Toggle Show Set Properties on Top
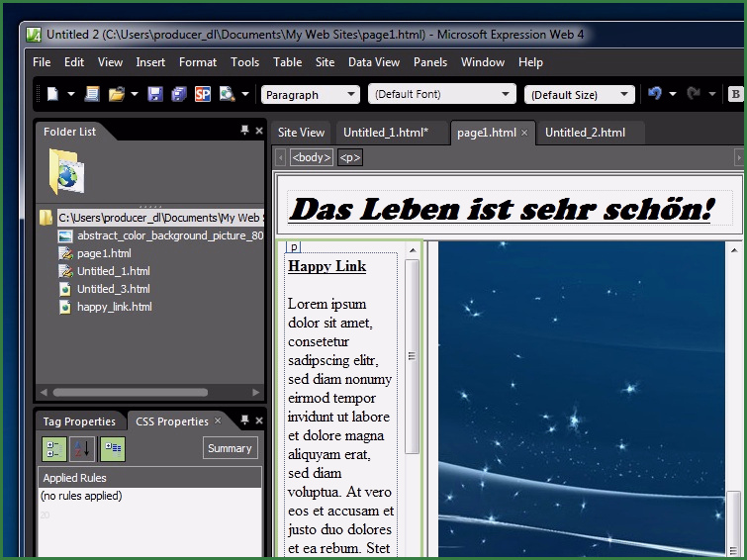This screenshot has width=747, height=560. (112, 448)
